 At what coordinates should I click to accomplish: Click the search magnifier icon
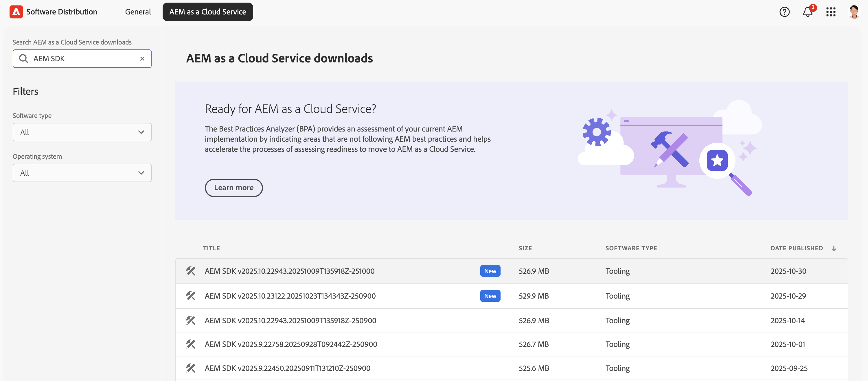(x=24, y=59)
